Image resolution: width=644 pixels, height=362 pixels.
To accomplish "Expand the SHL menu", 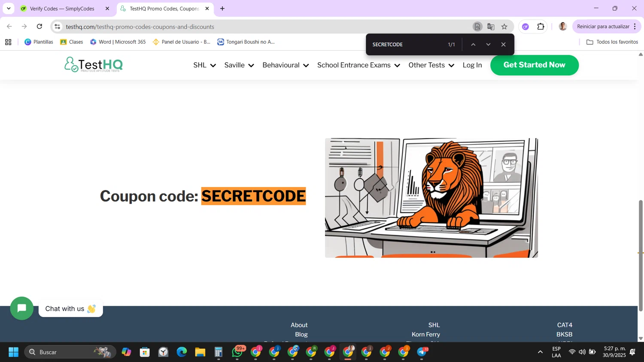I will click(x=204, y=65).
